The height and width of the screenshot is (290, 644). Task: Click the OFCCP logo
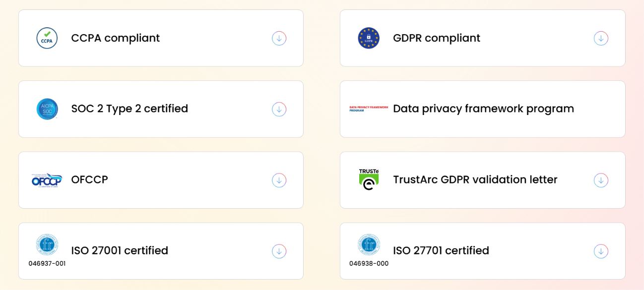click(x=47, y=180)
